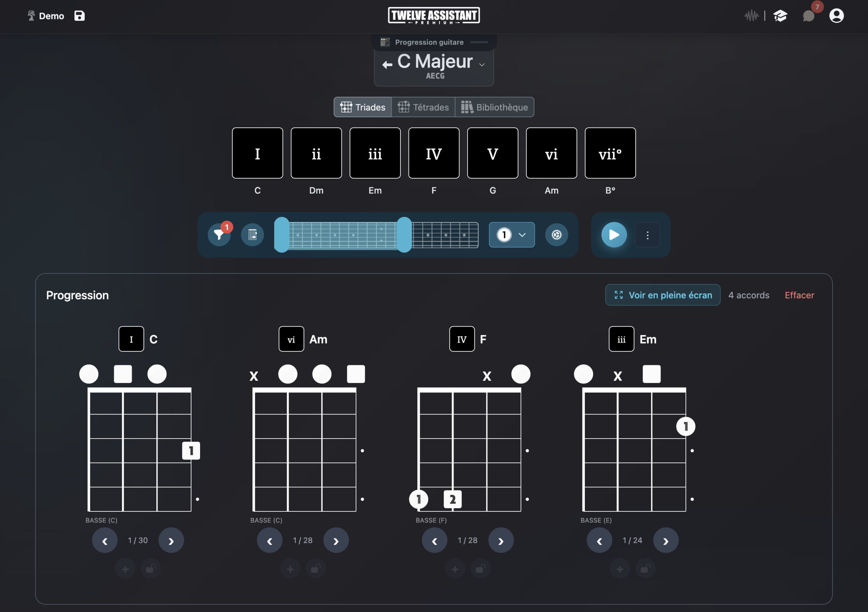The height and width of the screenshot is (612, 868).
Task: Switch to the Bibliothèque tab
Action: (x=494, y=107)
